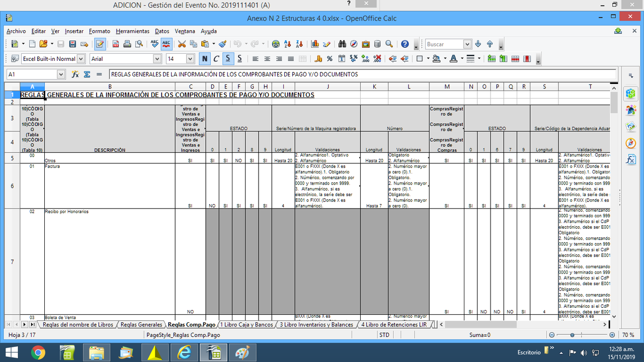Screen dimensions: 644x362
Task: Expand the Buscar search dropdown
Action: tap(467, 44)
